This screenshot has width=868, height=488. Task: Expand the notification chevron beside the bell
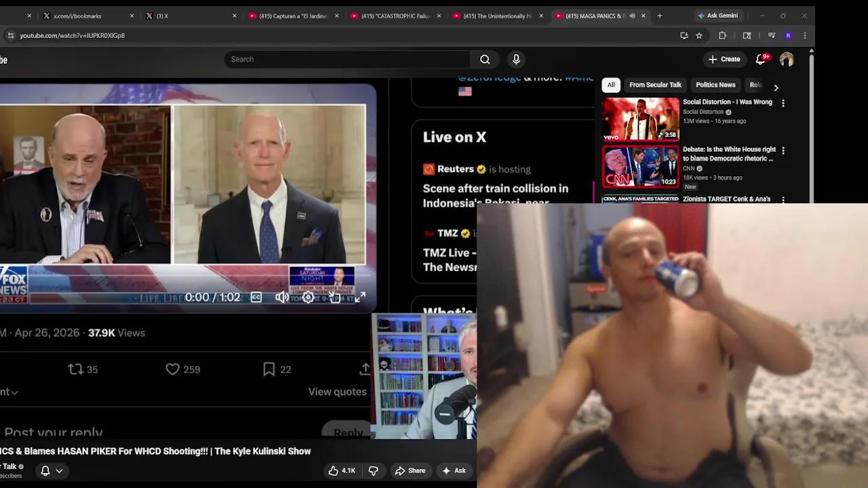click(x=59, y=471)
